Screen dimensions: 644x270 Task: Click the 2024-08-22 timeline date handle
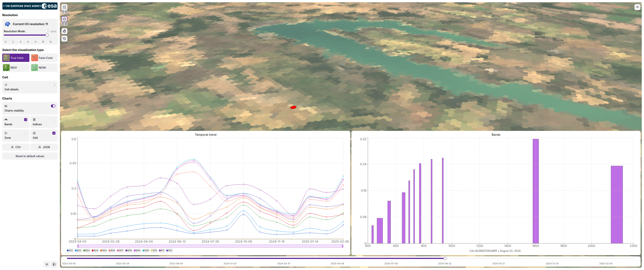coord(445,258)
